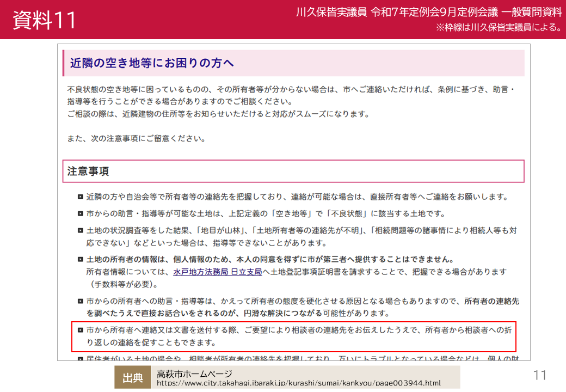This screenshot has height=392, width=566.
Task: Click the 近隣の空き地等にお困りの方へ heading
Action: click(x=152, y=63)
